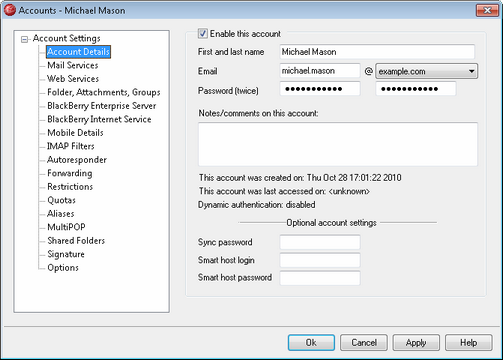This screenshot has height=360, width=503.
Task: Click the Apply button
Action: point(416,343)
